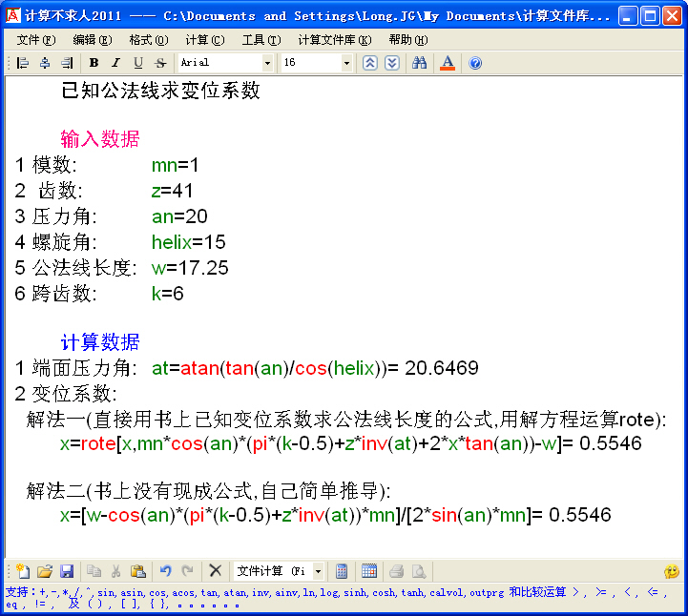
Task: Click the calculator icon
Action: [342, 571]
